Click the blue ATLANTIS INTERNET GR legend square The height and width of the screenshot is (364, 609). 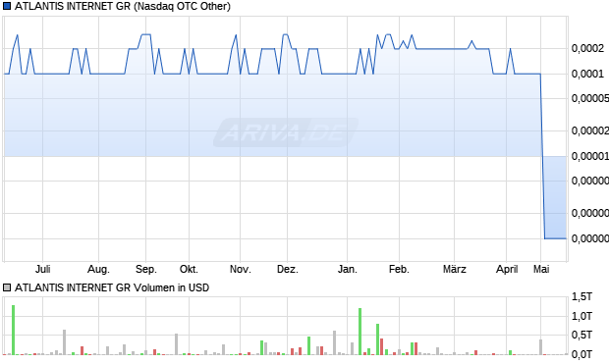pos(7,6)
